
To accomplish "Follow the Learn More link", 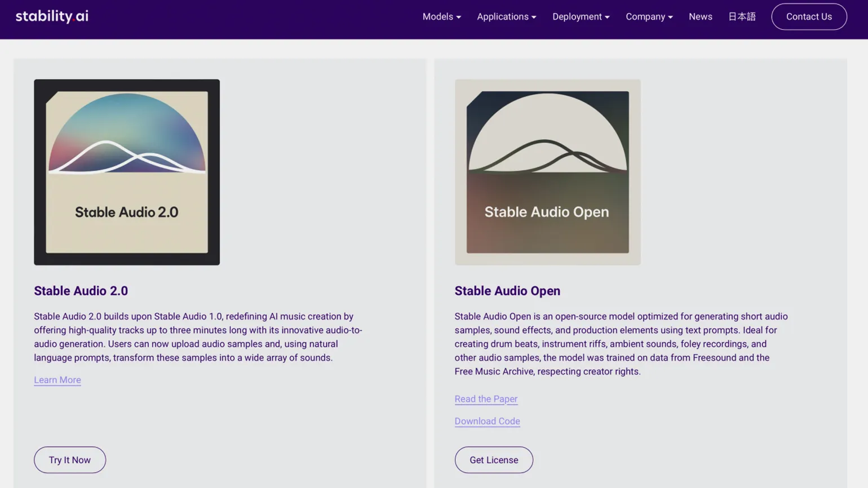I will click(x=57, y=380).
